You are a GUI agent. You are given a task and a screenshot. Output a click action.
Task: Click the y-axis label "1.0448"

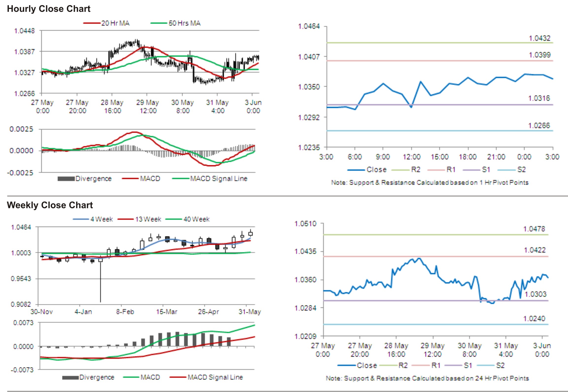[x=25, y=31]
